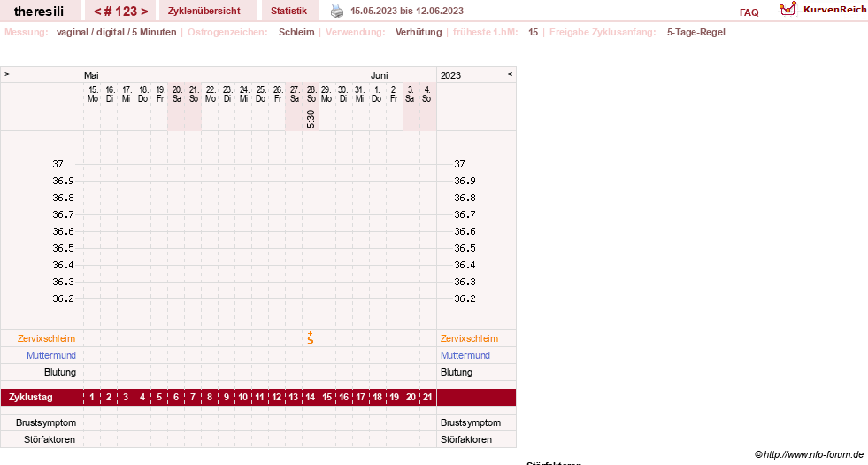Open the FAQ link
Screen dimensions: 868x465
749,12
